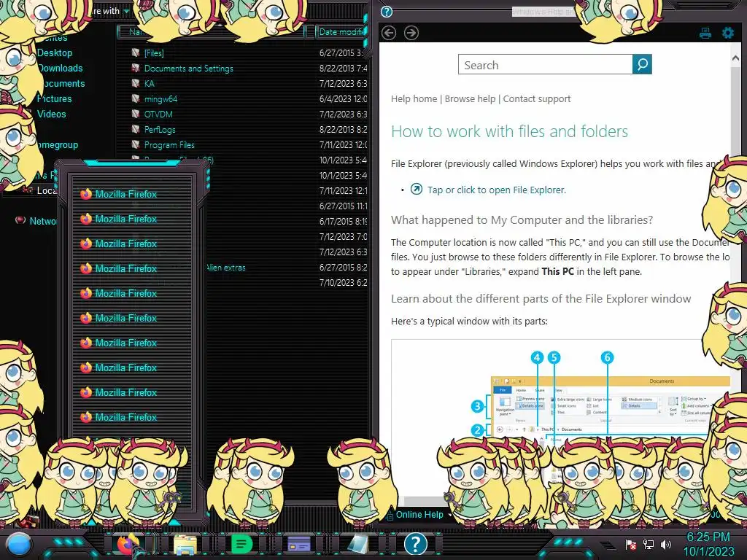Click the [Files] folder icon
This screenshot has height=560, width=747.
(136, 52)
